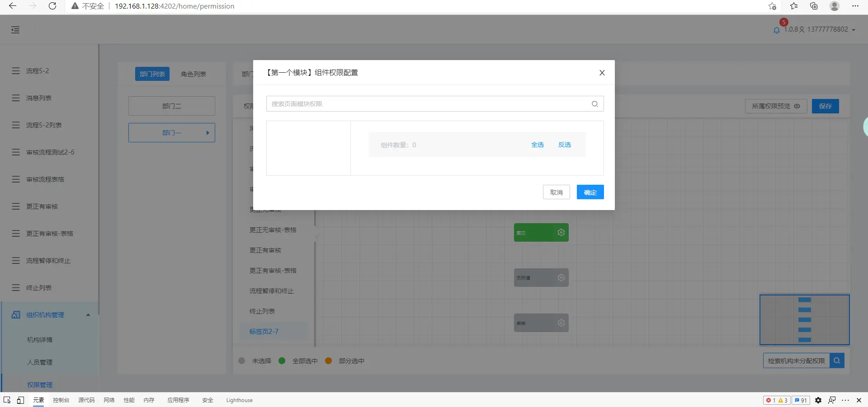Screen dimensions: 868x407
Task: Open the browser favorites list
Action: (794, 6)
